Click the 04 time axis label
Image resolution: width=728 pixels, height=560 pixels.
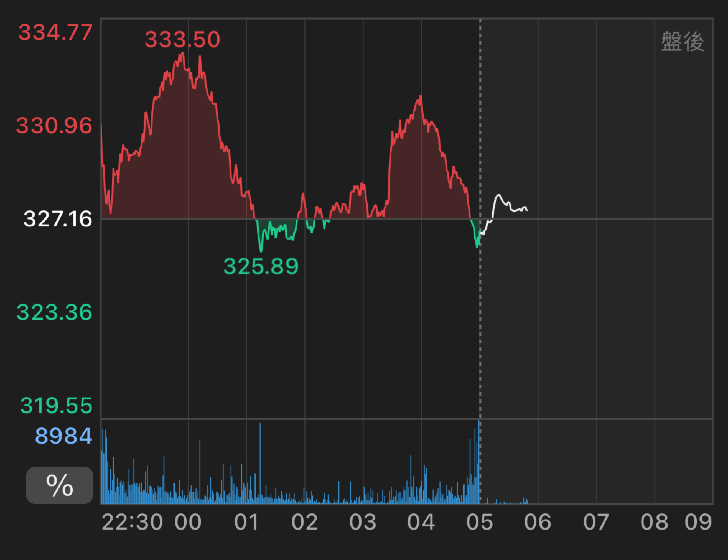pos(421,522)
